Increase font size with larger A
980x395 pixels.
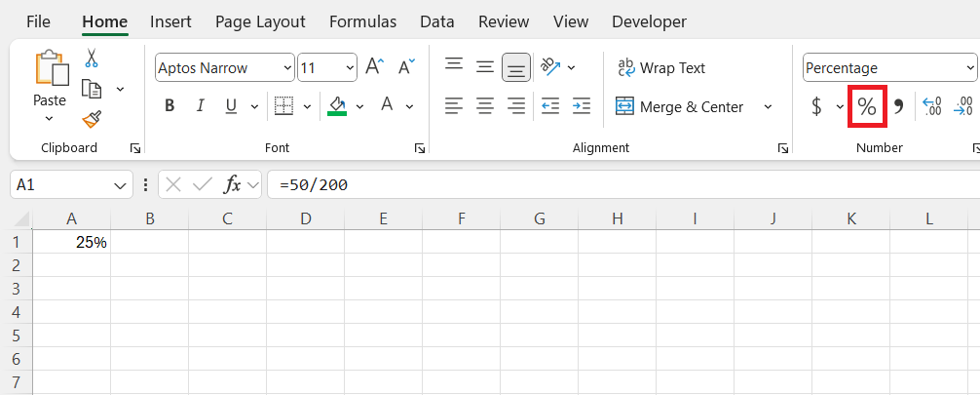(x=375, y=66)
